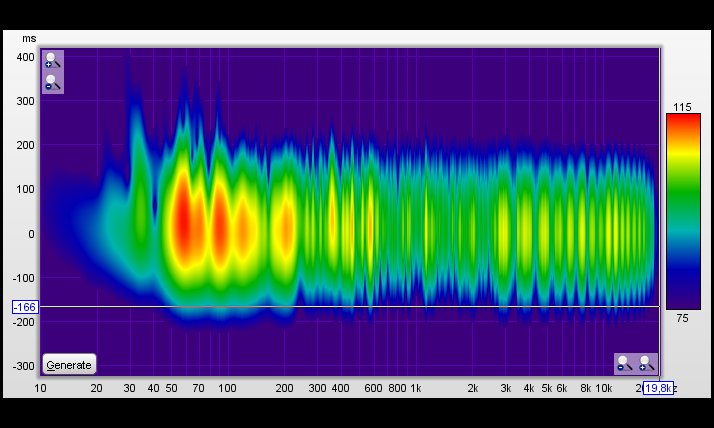This screenshot has width=714, height=428.
Task: Click the 400 label on time axis
Action: point(26,57)
